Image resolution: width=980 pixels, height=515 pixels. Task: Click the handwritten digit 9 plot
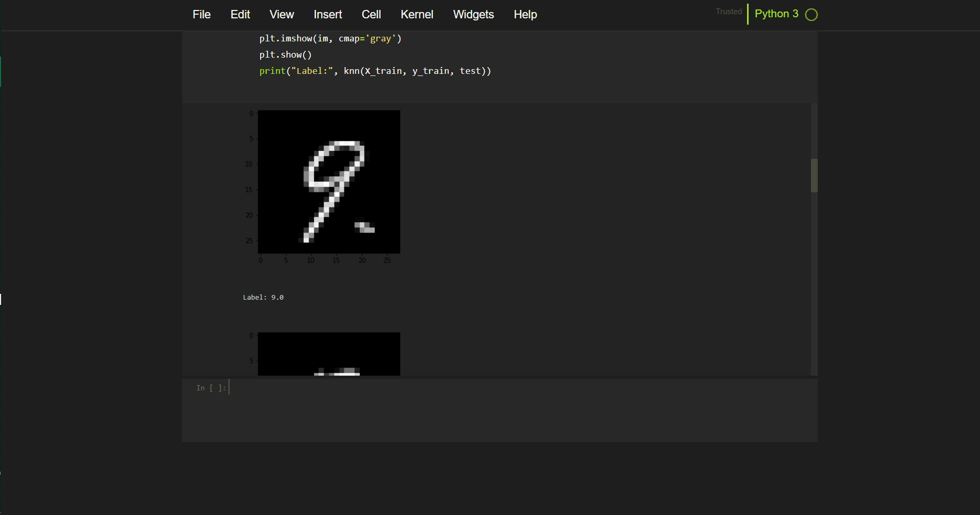point(329,182)
